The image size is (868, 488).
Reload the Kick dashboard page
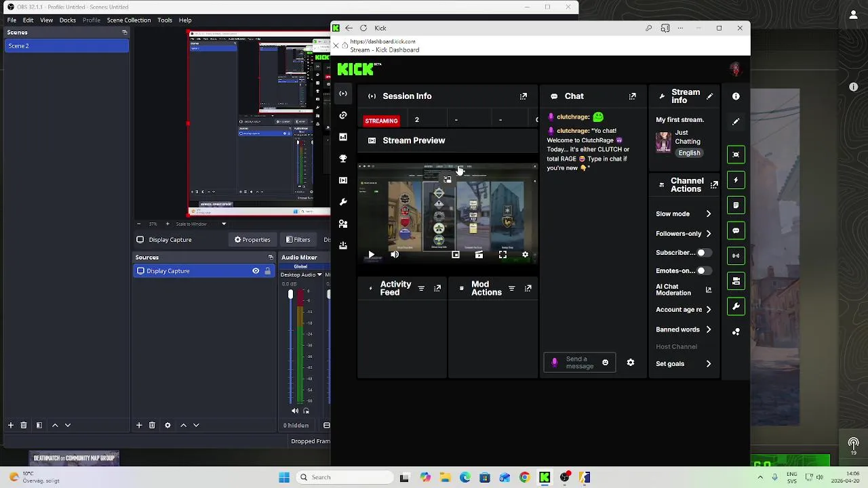click(363, 28)
